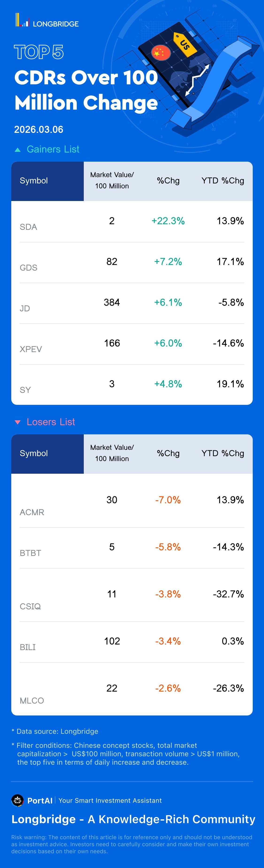264x868 pixels.
Task: Open the JD symbol entry
Action: point(25,308)
